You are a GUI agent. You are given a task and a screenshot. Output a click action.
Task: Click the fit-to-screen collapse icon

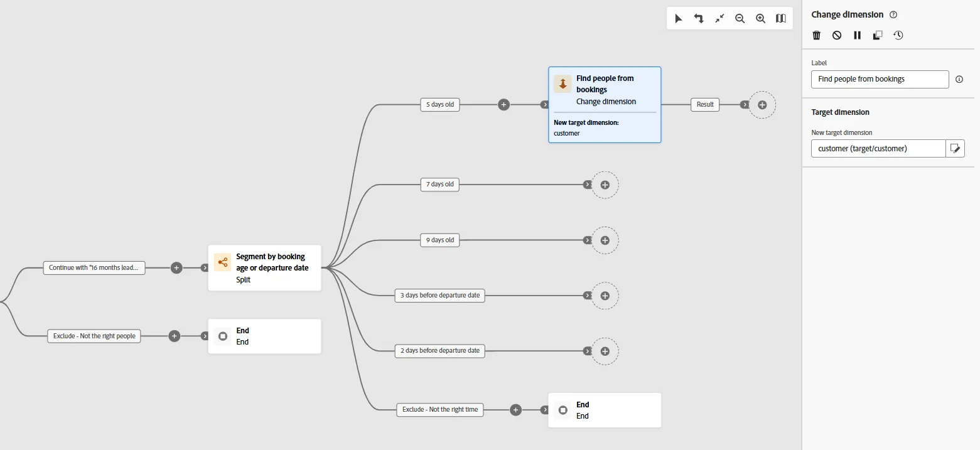click(719, 19)
